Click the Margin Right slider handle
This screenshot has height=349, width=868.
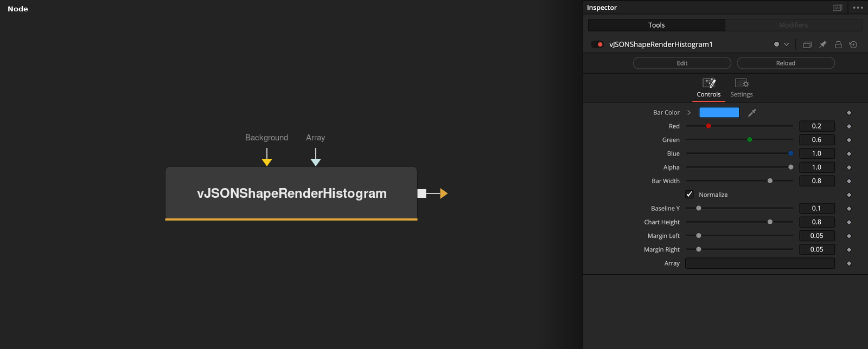click(x=699, y=249)
